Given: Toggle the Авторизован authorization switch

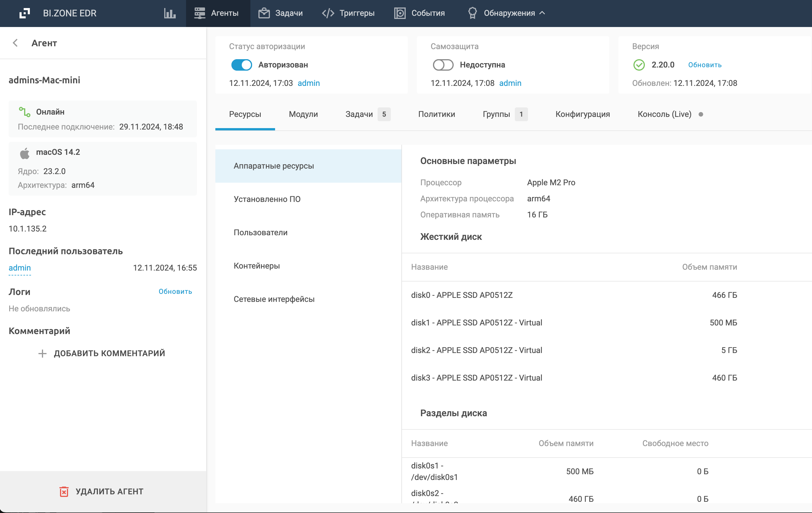Looking at the screenshot, I should click(x=241, y=65).
